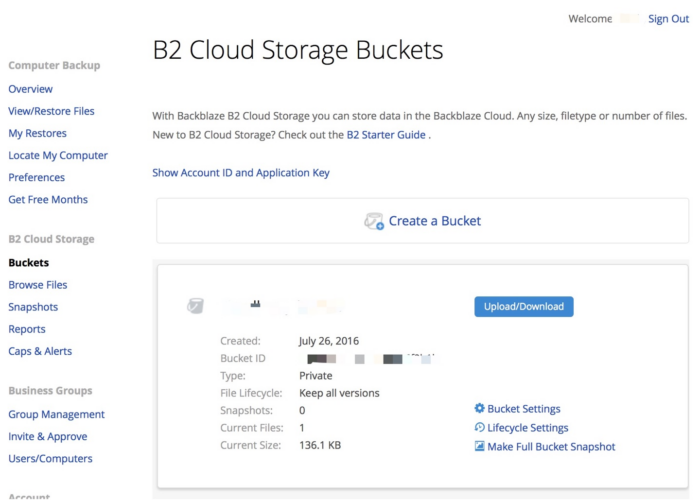Click the Current Size label

click(251, 445)
